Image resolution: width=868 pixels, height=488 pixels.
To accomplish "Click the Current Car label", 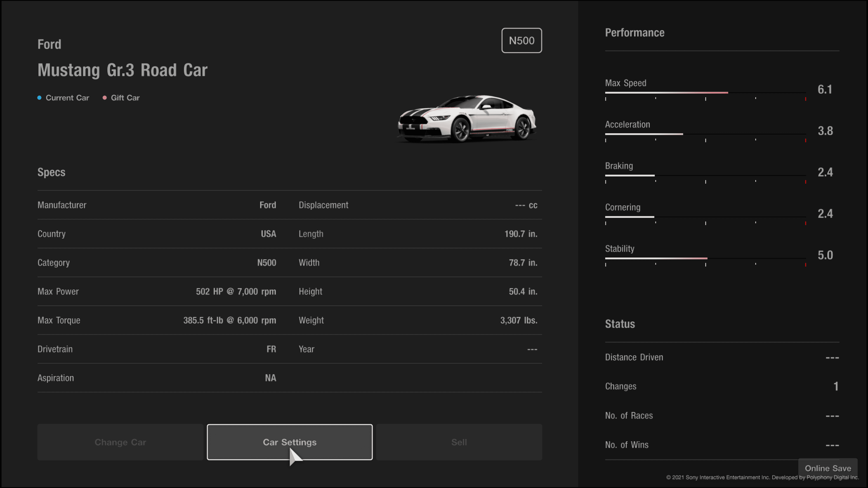I will point(67,98).
